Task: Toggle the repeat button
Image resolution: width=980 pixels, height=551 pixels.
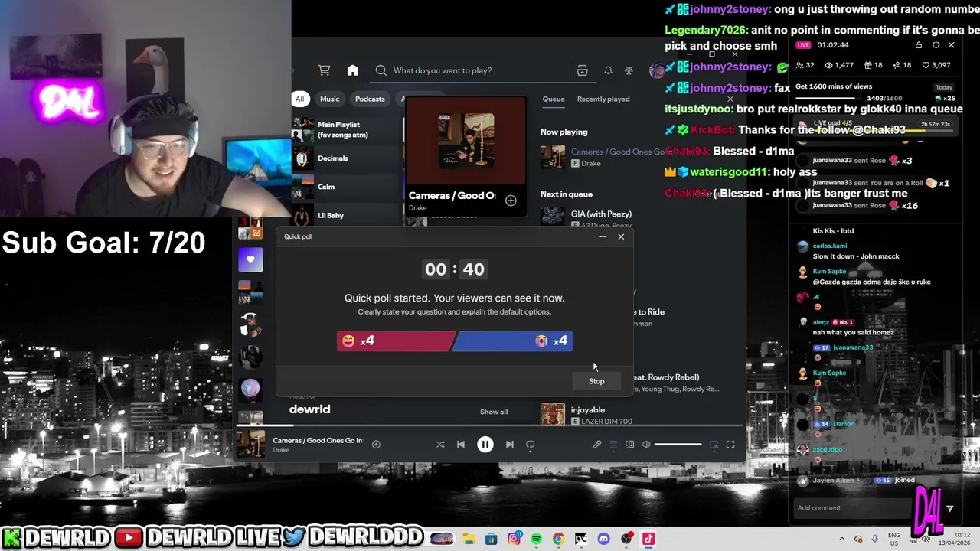Action: pos(530,444)
